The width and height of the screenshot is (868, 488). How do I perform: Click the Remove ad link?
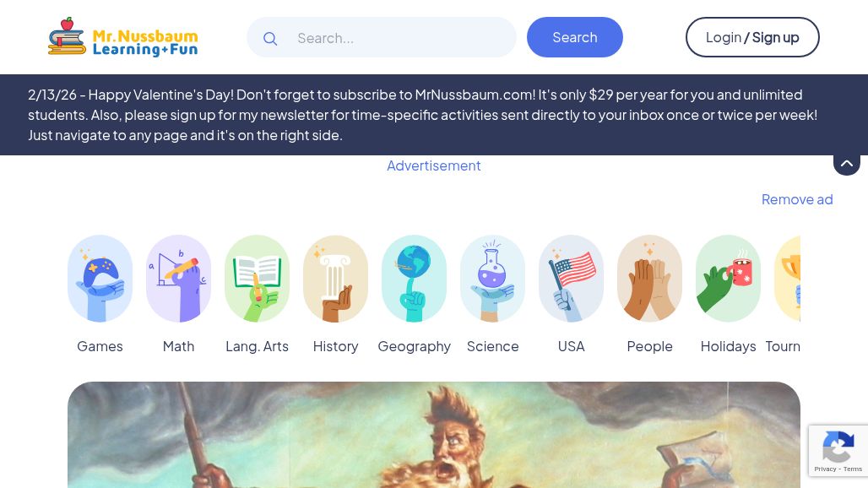point(797,199)
